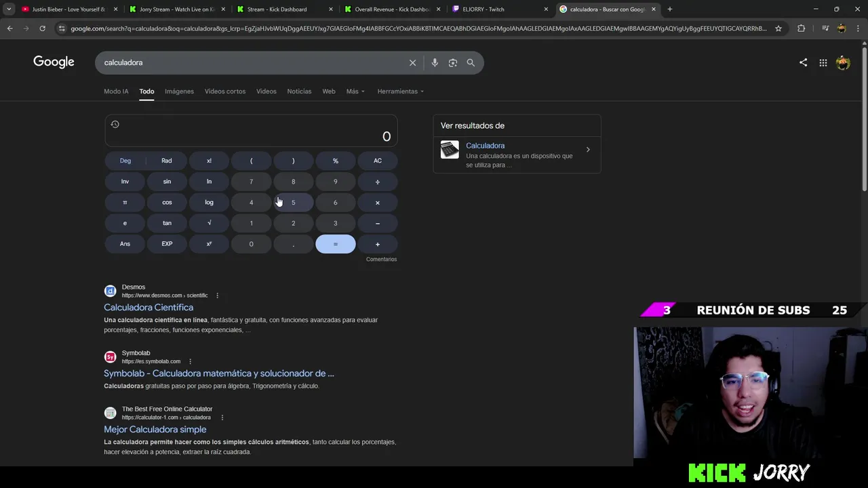Open Chrome three-dot menu

(x=858, y=28)
